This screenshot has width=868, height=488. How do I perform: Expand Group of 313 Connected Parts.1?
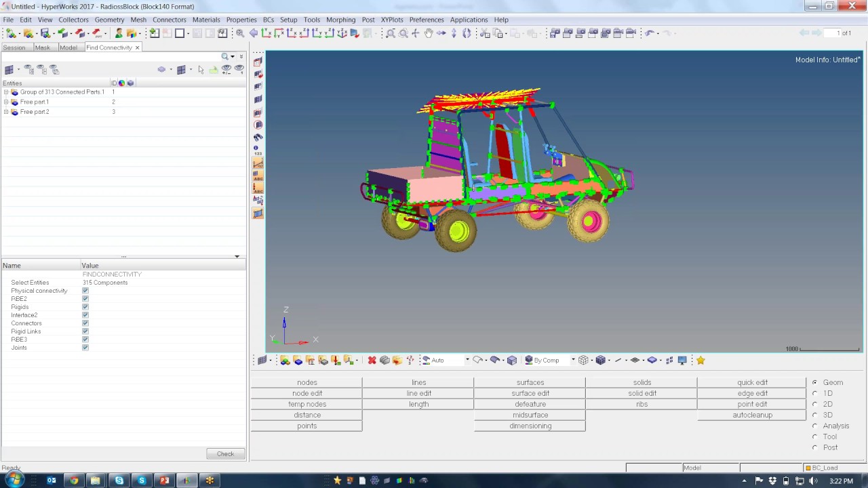tap(6, 92)
